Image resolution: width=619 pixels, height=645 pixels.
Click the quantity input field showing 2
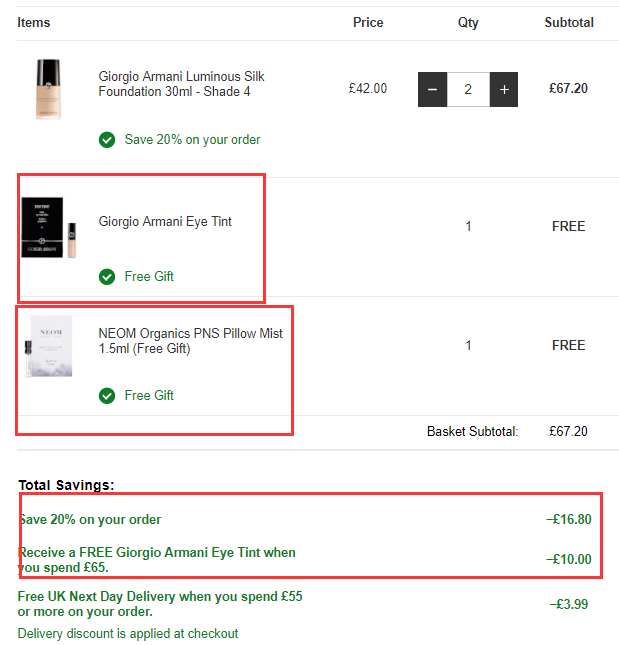click(x=468, y=89)
